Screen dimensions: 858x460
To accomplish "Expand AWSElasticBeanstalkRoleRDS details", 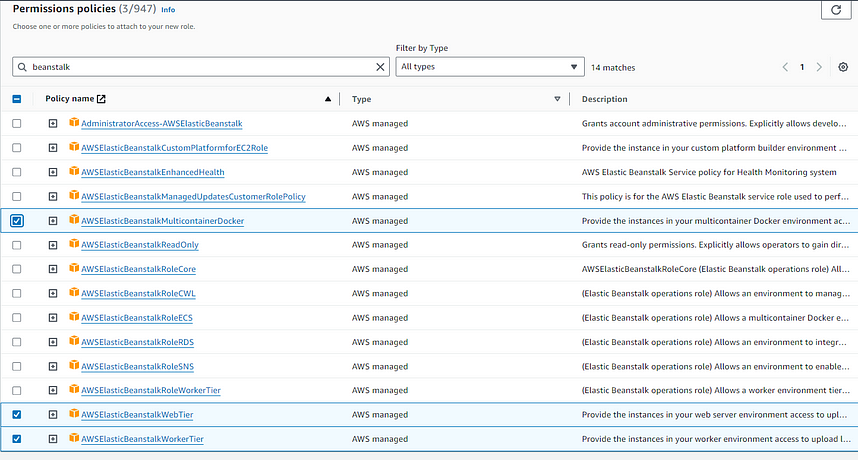I will (x=53, y=342).
